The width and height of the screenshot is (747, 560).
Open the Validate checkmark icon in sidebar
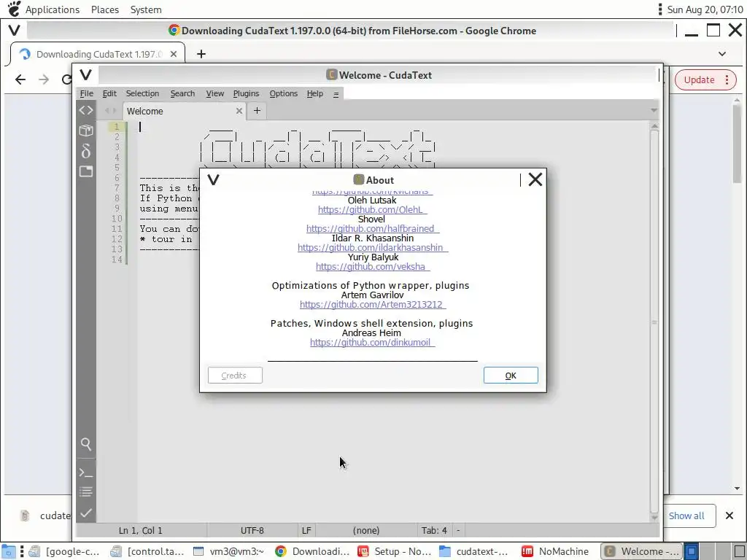tap(86, 513)
